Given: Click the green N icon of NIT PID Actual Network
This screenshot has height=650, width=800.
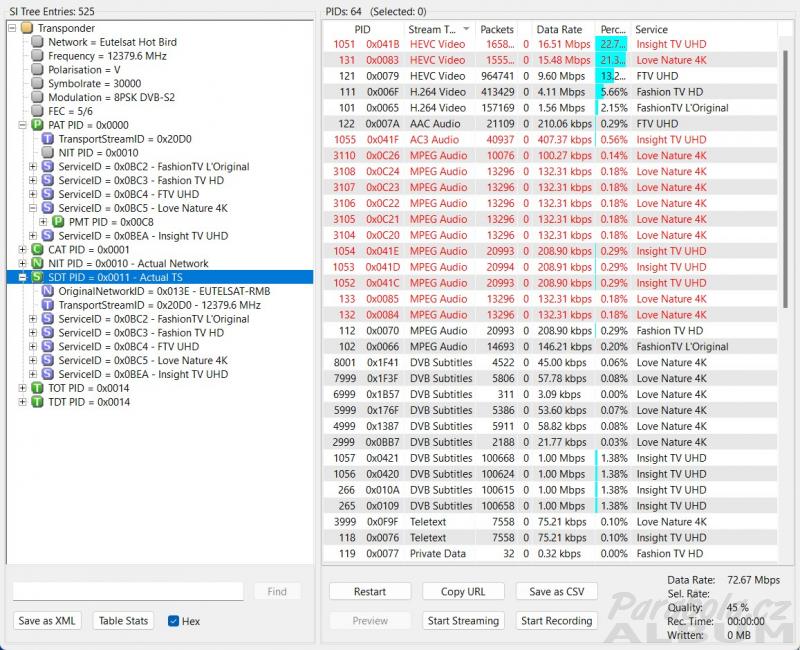Looking at the screenshot, I should click(x=37, y=263).
